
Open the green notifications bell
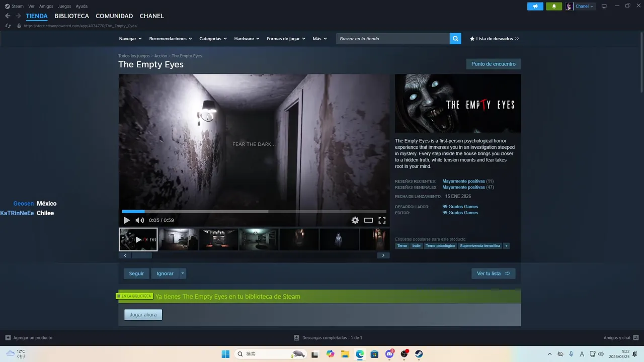coord(554,6)
